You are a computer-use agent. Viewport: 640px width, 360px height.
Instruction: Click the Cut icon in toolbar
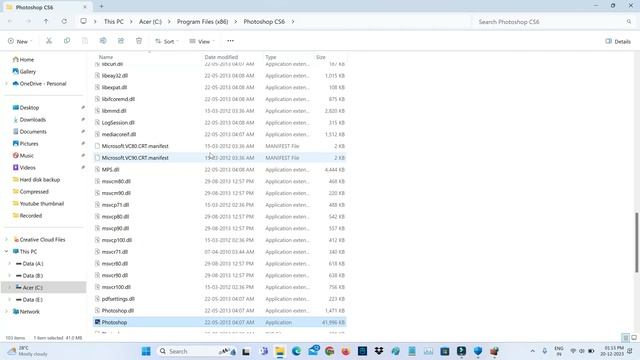[x=49, y=41]
